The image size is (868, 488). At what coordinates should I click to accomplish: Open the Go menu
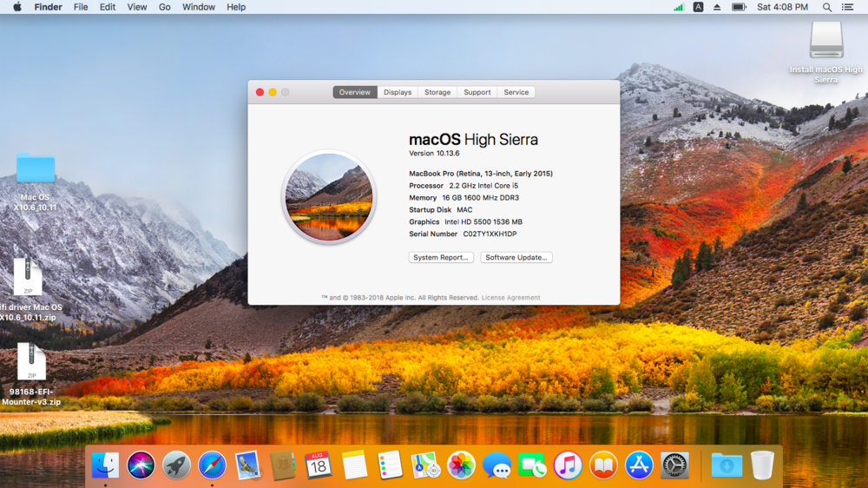164,7
